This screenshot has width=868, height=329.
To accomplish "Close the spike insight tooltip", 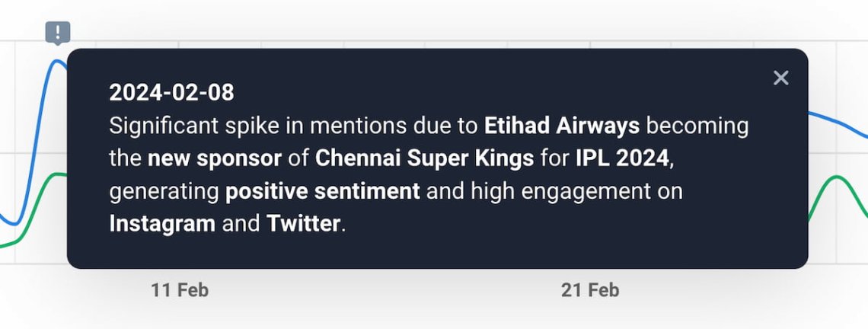I will (780, 78).
